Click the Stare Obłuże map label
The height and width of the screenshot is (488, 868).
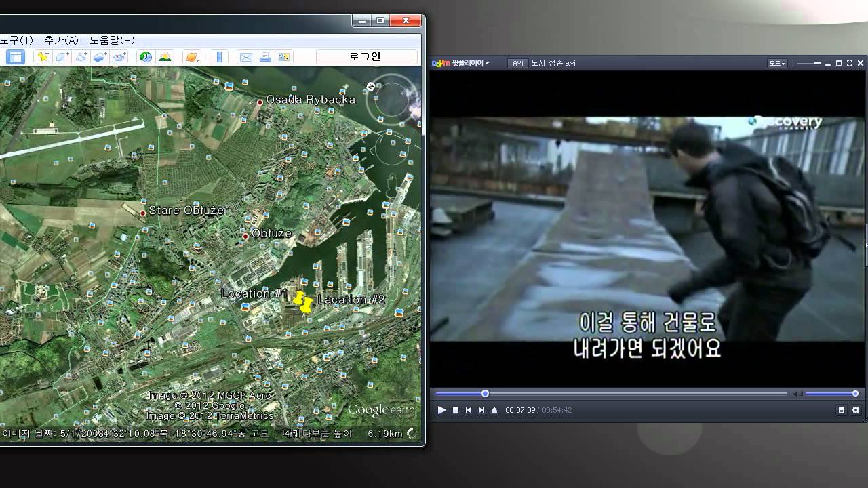point(186,211)
